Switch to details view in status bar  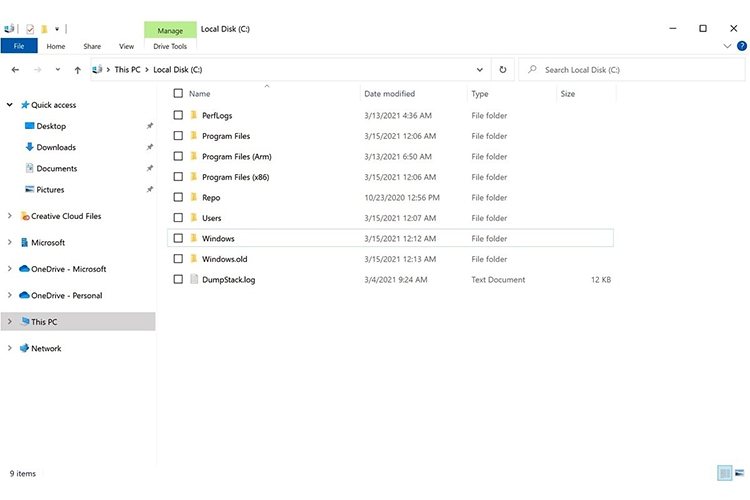[x=725, y=473]
